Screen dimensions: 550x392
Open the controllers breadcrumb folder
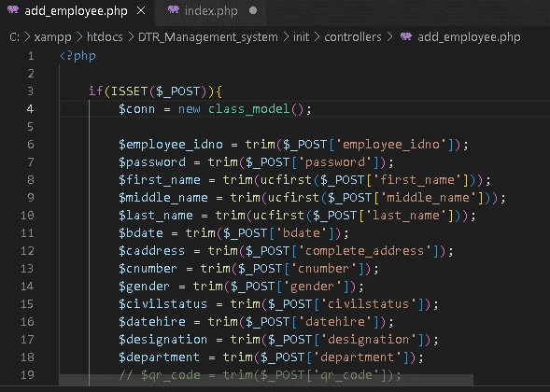pyautogui.click(x=353, y=37)
